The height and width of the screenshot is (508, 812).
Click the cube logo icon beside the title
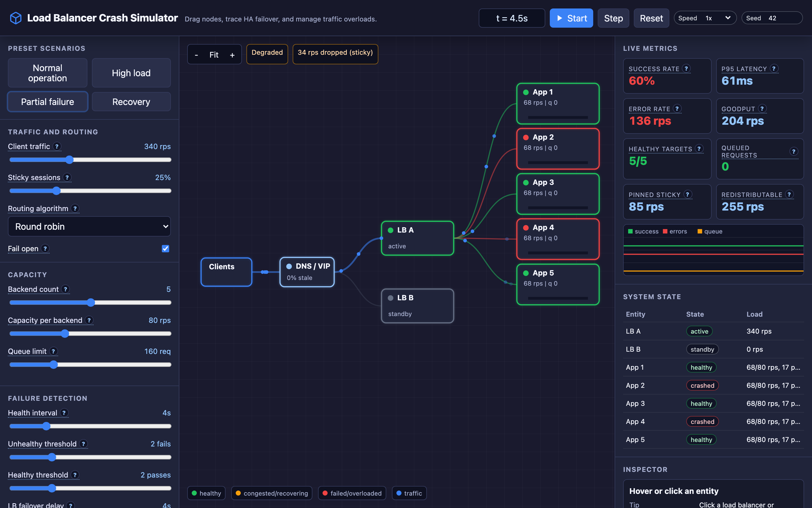(16, 18)
